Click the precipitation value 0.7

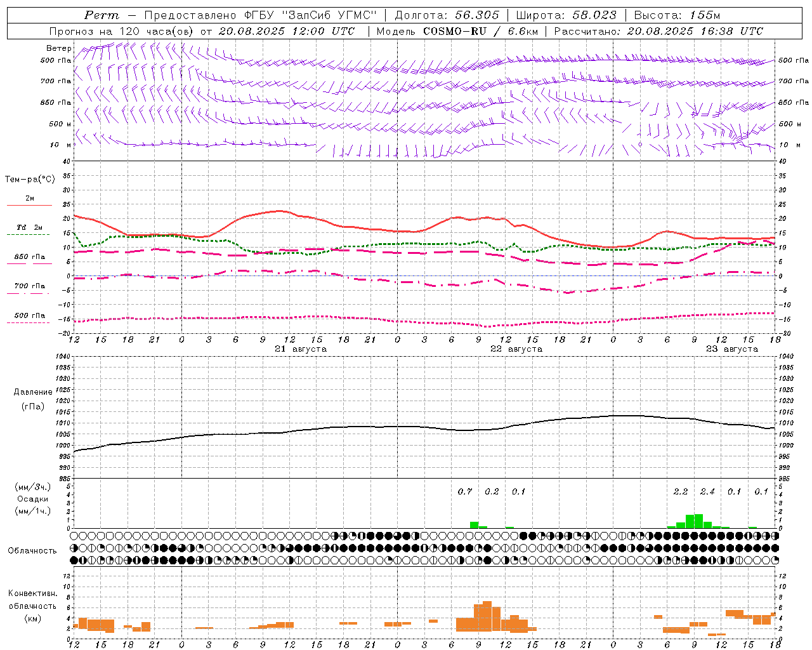465,491
